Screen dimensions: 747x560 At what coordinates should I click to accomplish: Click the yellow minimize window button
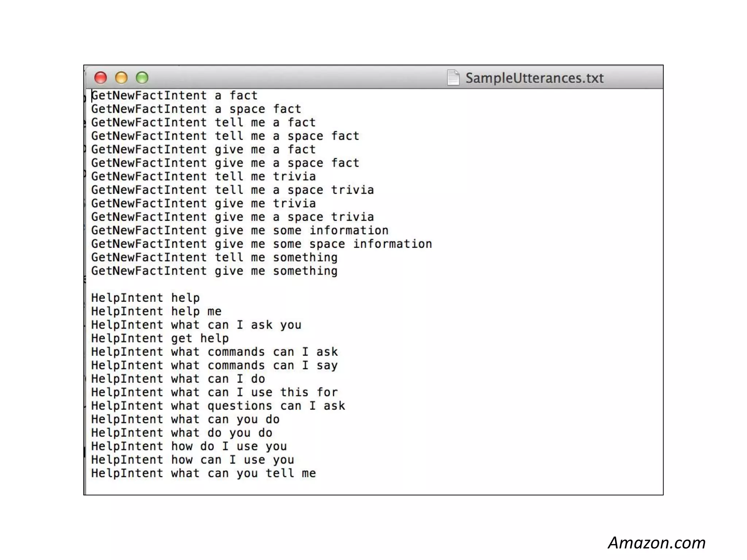coord(121,78)
